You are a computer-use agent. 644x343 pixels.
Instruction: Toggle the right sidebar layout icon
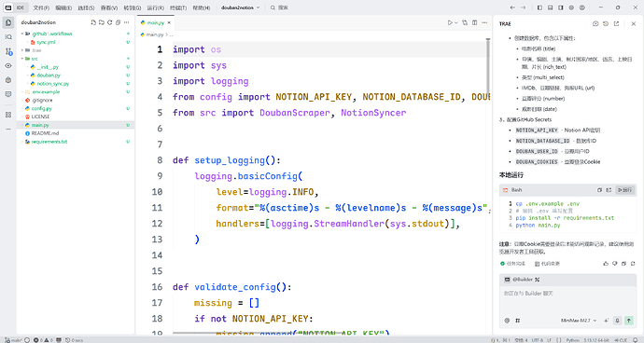pos(561,7)
